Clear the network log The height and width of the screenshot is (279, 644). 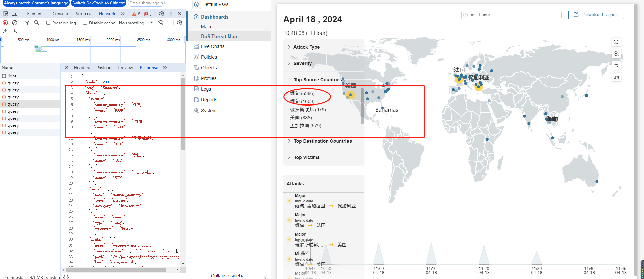(x=15, y=23)
